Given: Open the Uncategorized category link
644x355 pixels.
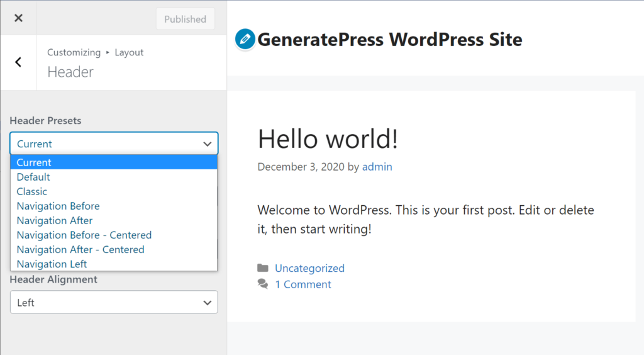Looking at the screenshot, I should click(x=309, y=268).
